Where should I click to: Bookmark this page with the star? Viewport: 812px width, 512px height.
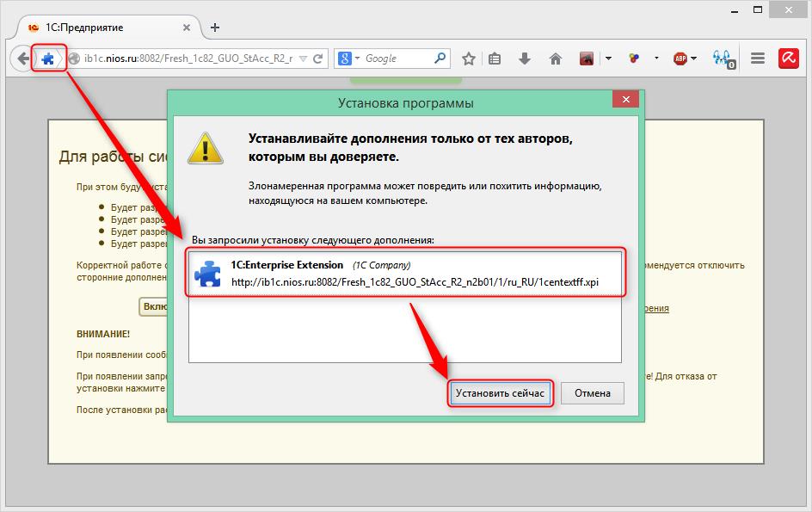[469, 59]
